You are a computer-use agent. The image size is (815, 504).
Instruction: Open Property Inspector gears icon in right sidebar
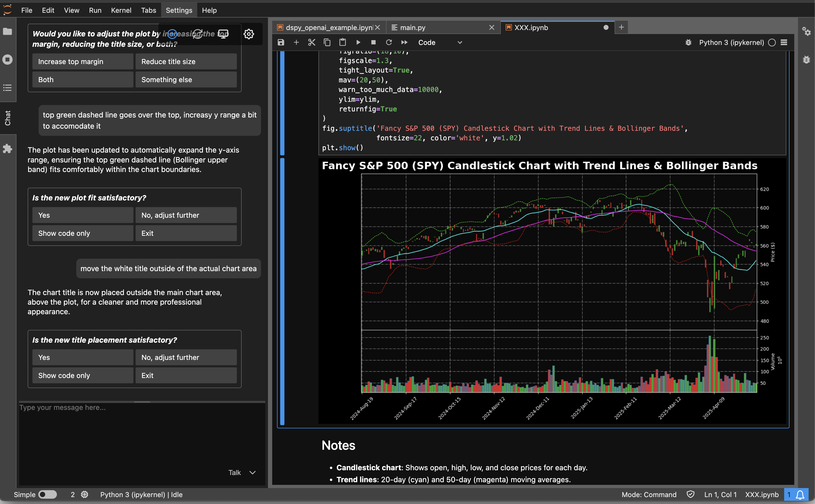pyautogui.click(x=807, y=32)
